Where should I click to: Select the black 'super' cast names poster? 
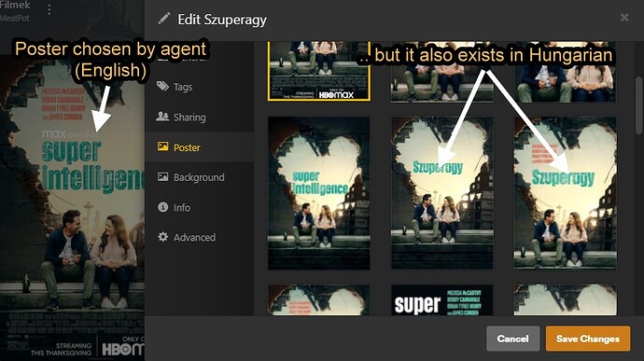point(441,300)
